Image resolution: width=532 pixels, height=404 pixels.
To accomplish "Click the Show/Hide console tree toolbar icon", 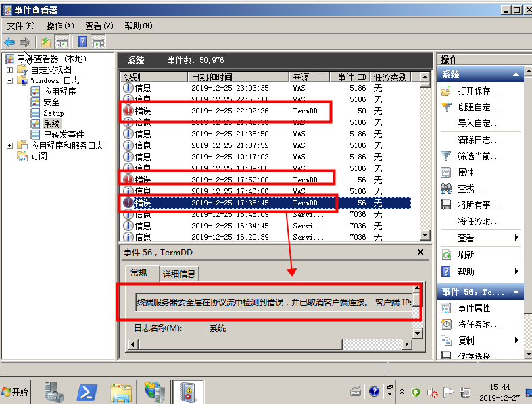I will point(62,42).
